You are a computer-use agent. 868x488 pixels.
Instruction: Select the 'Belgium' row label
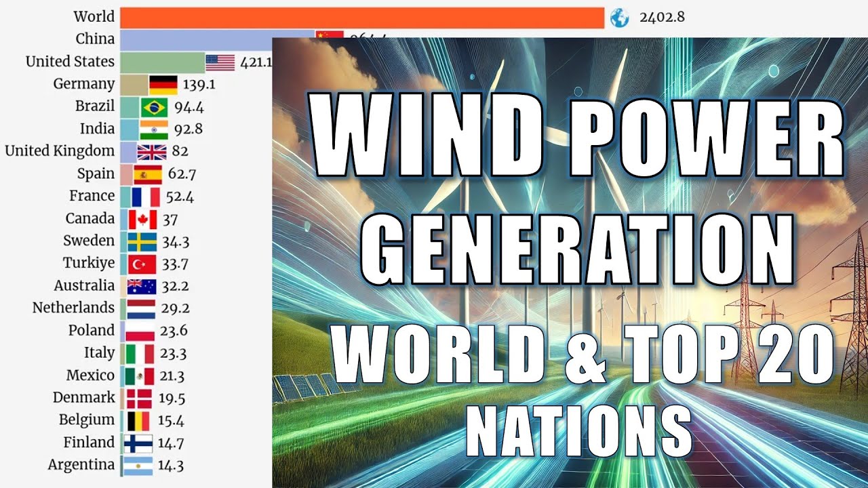click(87, 420)
